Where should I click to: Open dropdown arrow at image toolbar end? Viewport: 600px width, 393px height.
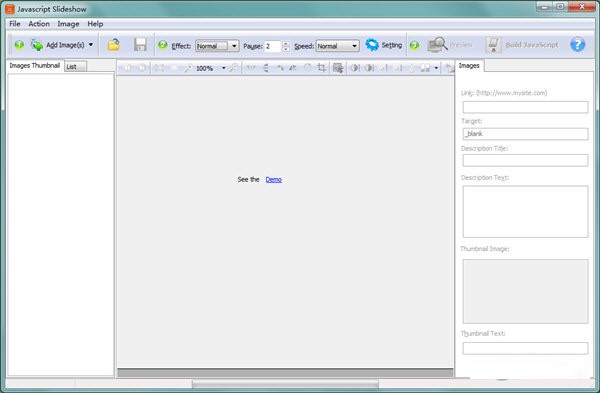[x=436, y=68]
